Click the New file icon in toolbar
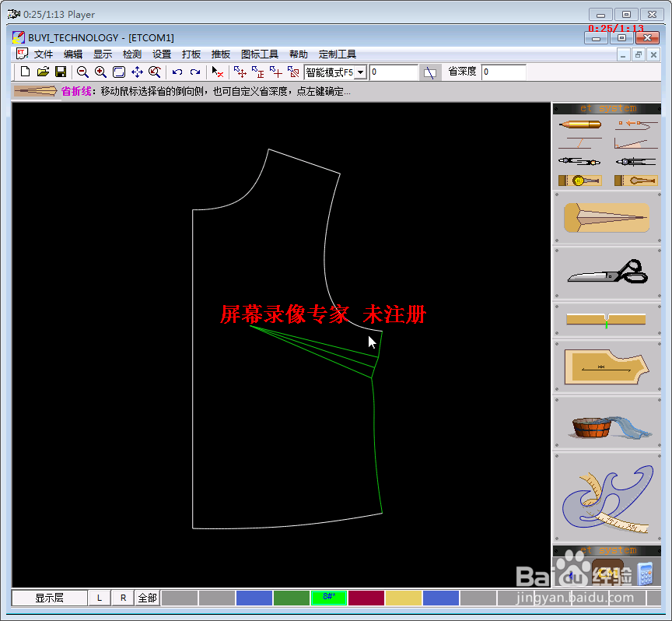 point(26,72)
